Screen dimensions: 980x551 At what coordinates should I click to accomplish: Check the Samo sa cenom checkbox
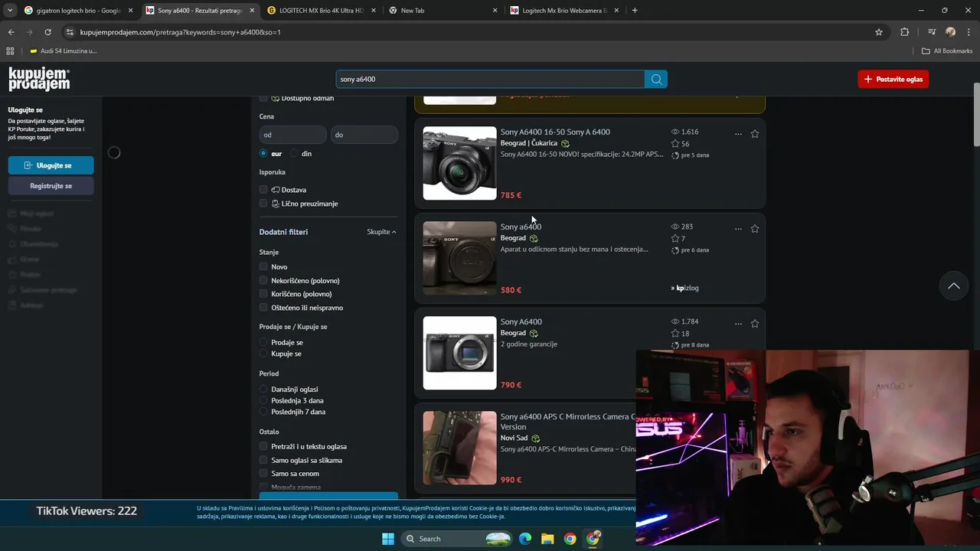click(x=263, y=474)
